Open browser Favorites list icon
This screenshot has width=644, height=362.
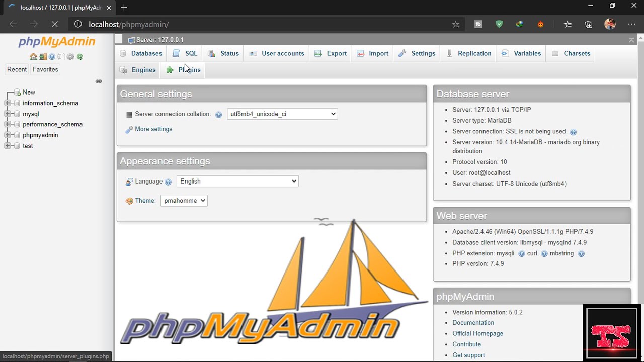pyautogui.click(x=568, y=24)
